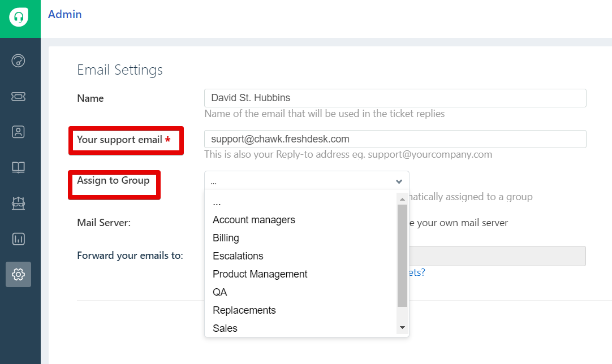Open the Solutions book icon in sidebar

point(19,167)
